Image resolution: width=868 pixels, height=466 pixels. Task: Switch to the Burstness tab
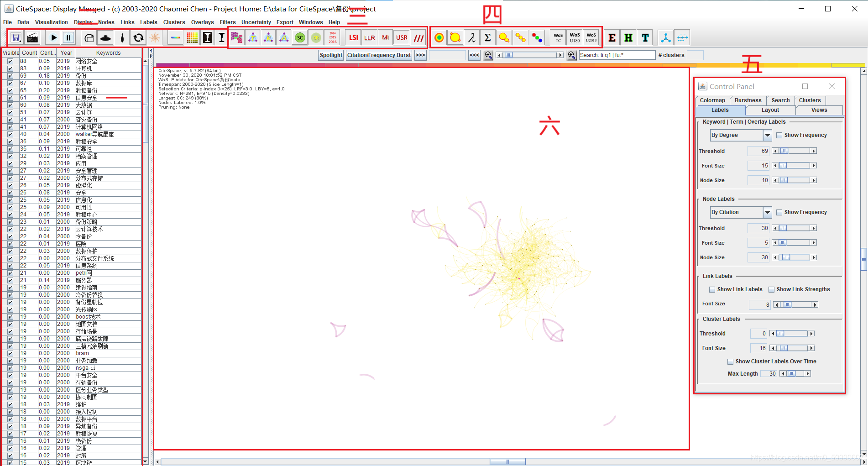pyautogui.click(x=748, y=100)
